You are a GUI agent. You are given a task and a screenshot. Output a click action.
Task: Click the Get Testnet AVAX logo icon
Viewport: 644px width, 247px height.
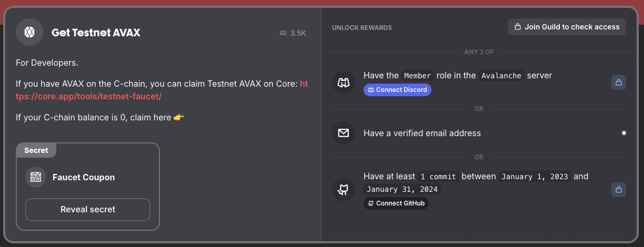pos(29,33)
